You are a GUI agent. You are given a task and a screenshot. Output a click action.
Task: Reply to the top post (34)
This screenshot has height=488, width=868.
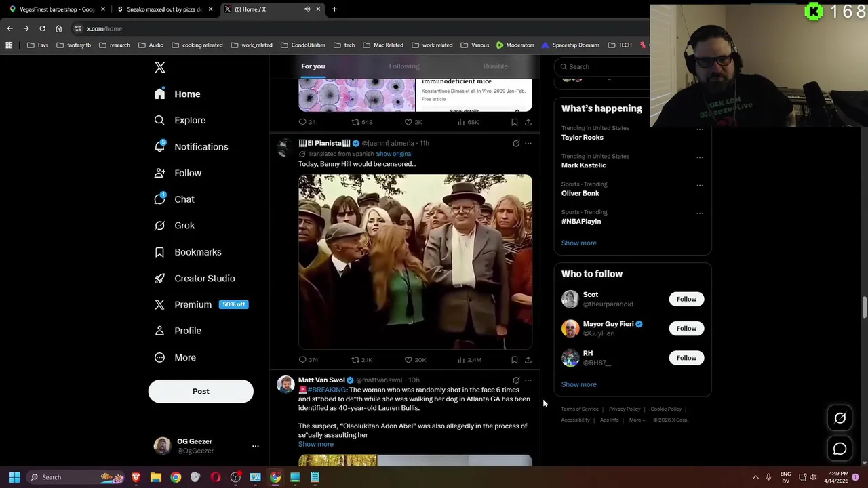tap(307, 122)
